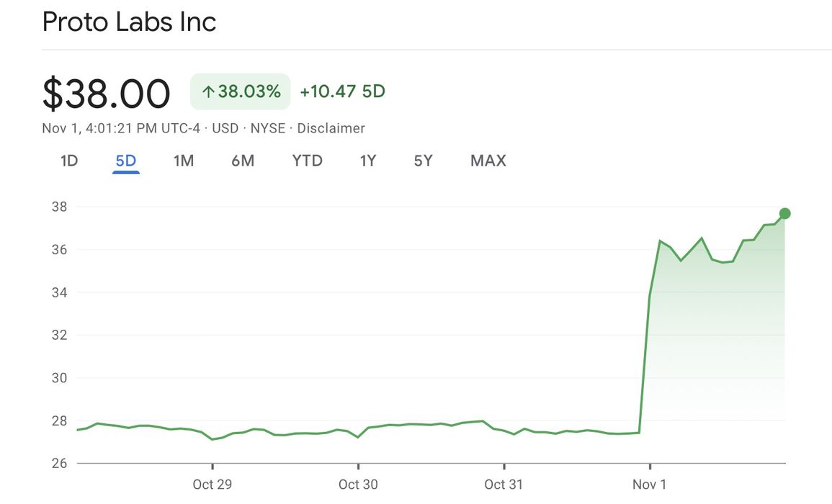Image resolution: width=832 pixels, height=504 pixels.
Task: Open the 6M chart view
Action: pos(243,161)
